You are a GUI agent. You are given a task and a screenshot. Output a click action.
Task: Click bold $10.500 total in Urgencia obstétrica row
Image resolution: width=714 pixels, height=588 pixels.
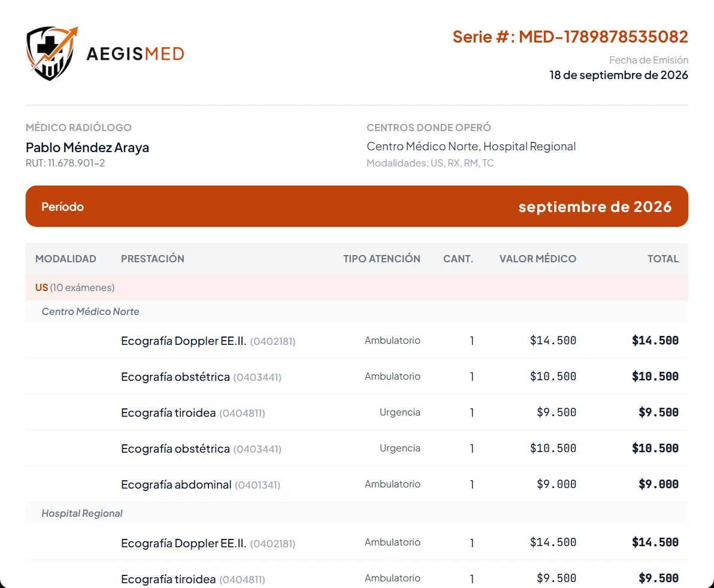pos(655,448)
